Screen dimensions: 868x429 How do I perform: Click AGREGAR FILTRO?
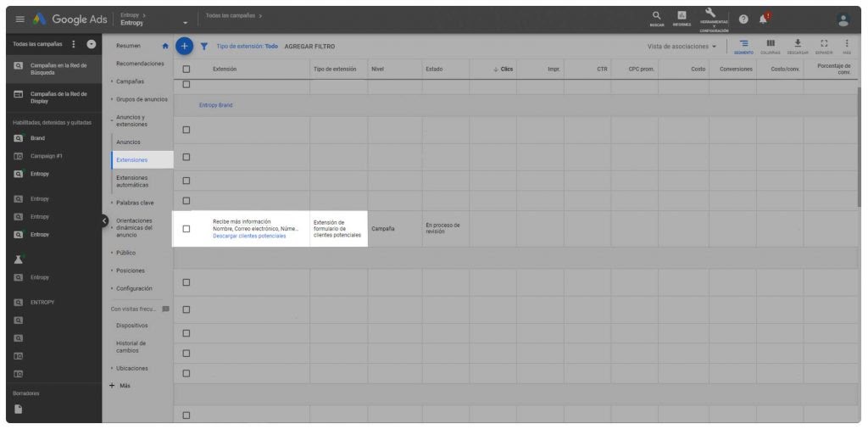pyautogui.click(x=309, y=47)
